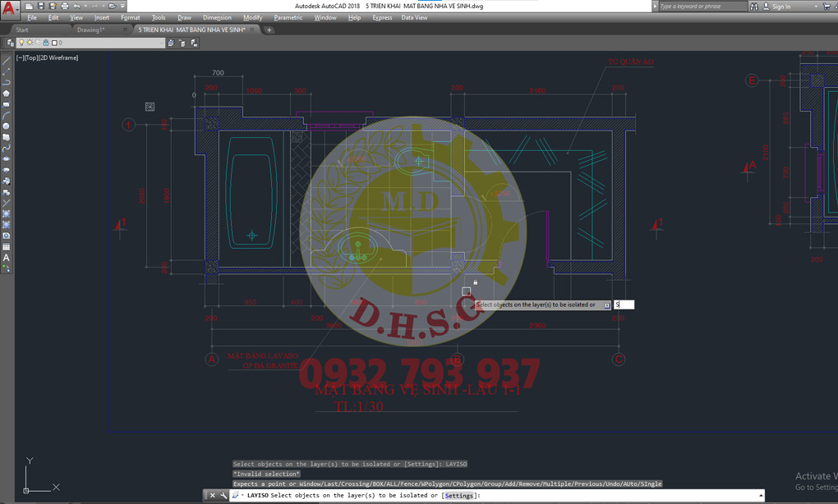Select the Ellipse tool
Viewport: 838px width, 504px height.
click(7, 159)
